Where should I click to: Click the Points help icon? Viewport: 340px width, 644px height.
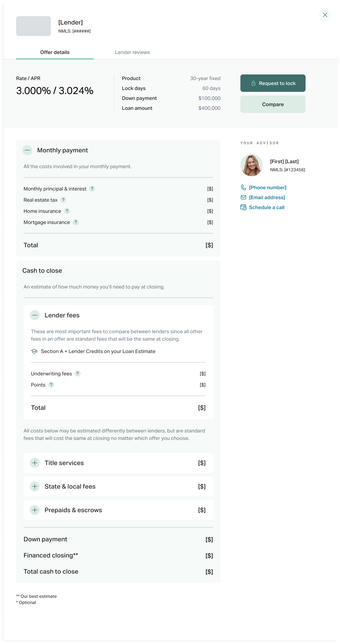pyautogui.click(x=51, y=385)
